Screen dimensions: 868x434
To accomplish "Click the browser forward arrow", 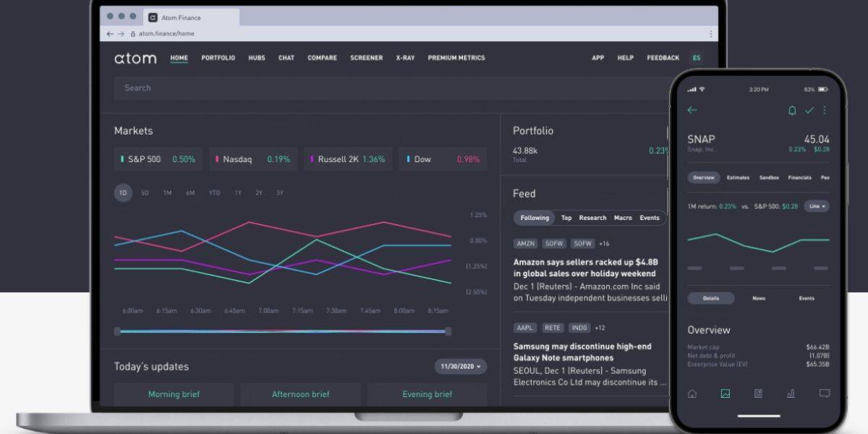I will (120, 33).
